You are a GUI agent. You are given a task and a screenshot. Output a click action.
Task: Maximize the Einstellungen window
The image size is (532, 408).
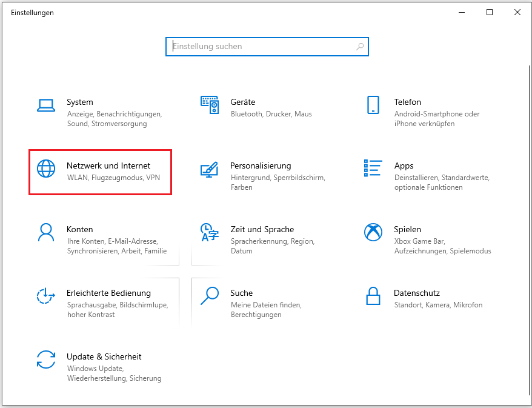(x=490, y=12)
